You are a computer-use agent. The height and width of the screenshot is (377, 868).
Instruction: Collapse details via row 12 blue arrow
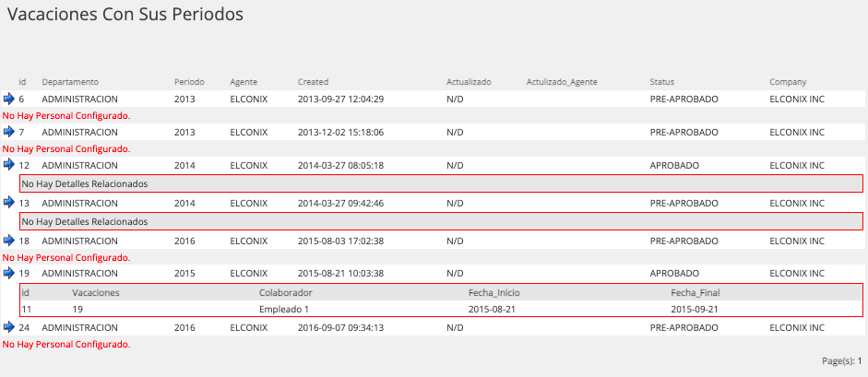(8, 165)
